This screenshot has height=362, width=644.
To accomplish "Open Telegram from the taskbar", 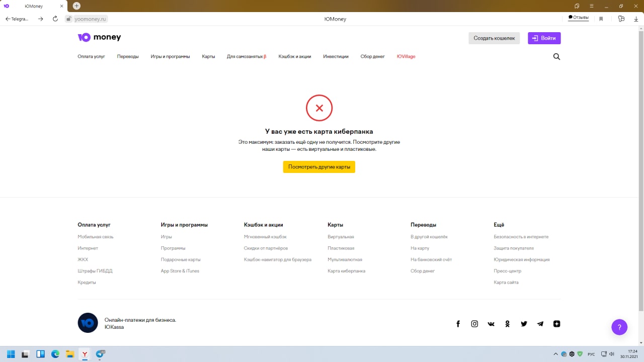I will 100,354.
